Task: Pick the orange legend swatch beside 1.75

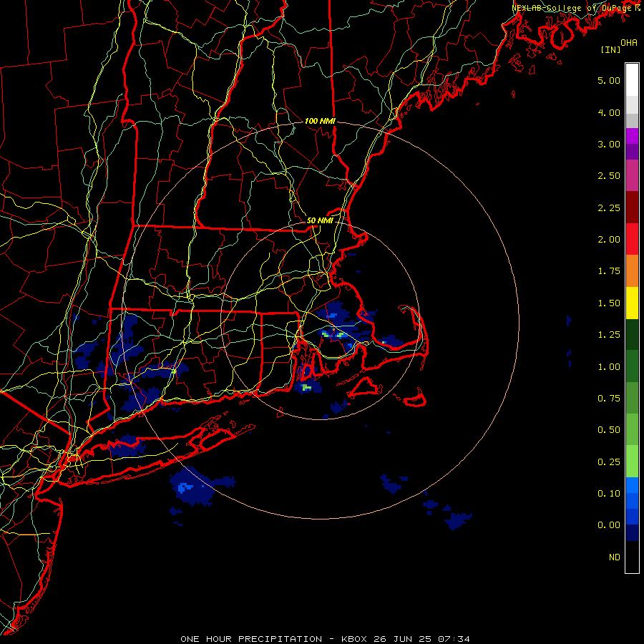Action: pos(632,271)
